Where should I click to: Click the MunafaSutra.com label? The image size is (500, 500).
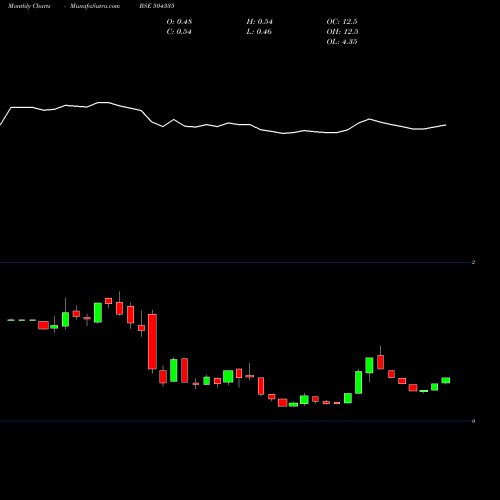click(x=95, y=6)
